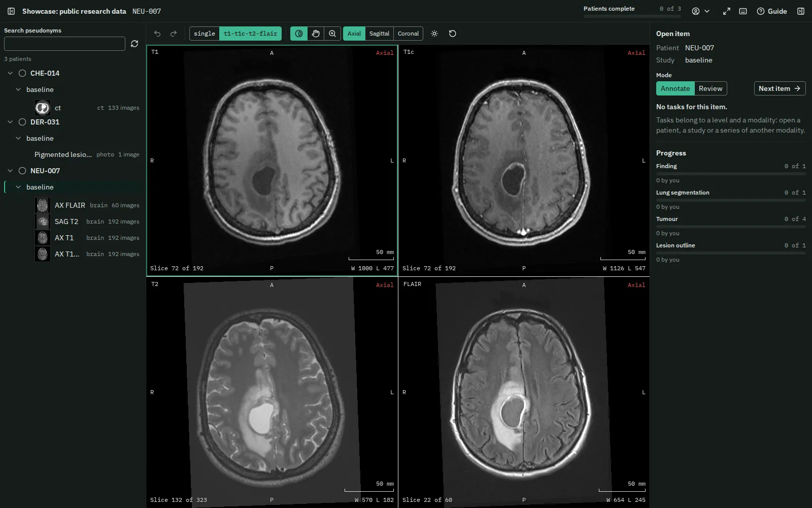Toggle the right side panel icon
Viewport: 812px width, 508px height.
pyautogui.click(x=801, y=11)
